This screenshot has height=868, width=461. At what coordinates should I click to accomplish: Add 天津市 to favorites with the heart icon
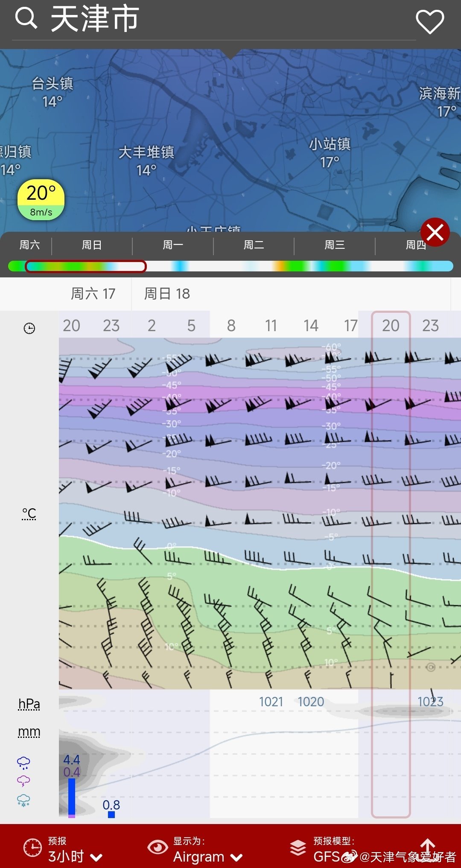coord(430,22)
